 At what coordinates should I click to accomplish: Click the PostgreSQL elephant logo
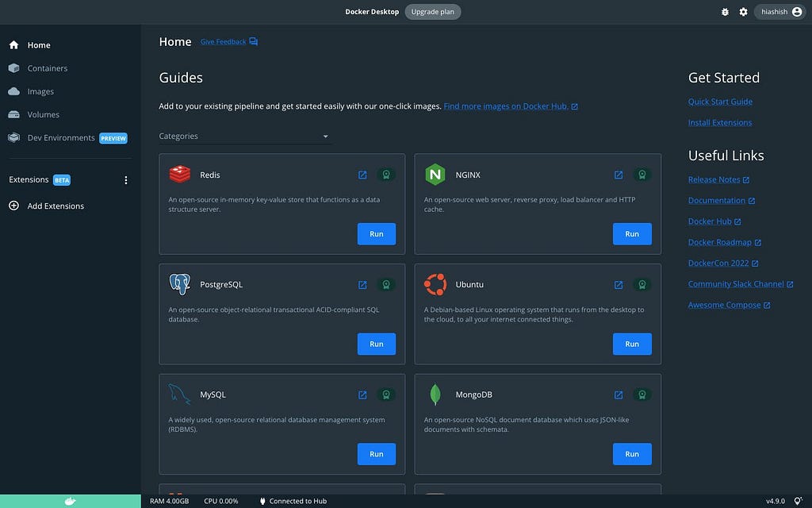click(180, 284)
